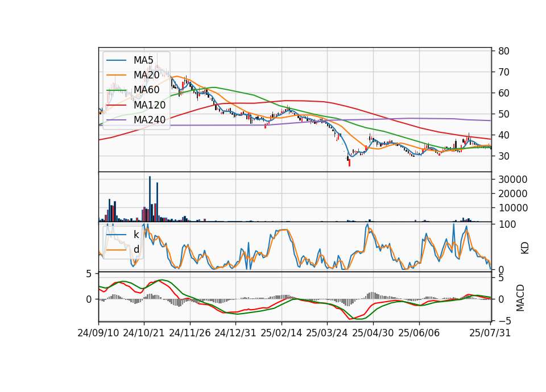Click the volume axis value 20000

[513, 194]
